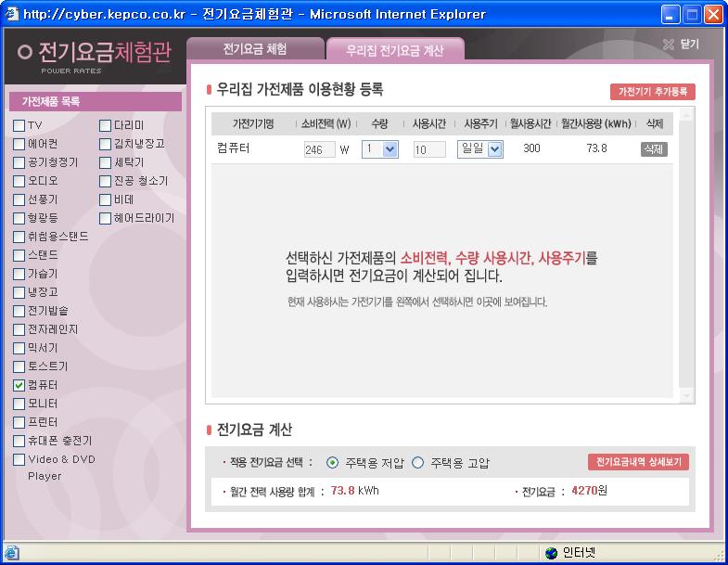The width and height of the screenshot is (728, 565).
Task: Click the 컴퓨터 name in the table row
Action: pyautogui.click(x=233, y=148)
